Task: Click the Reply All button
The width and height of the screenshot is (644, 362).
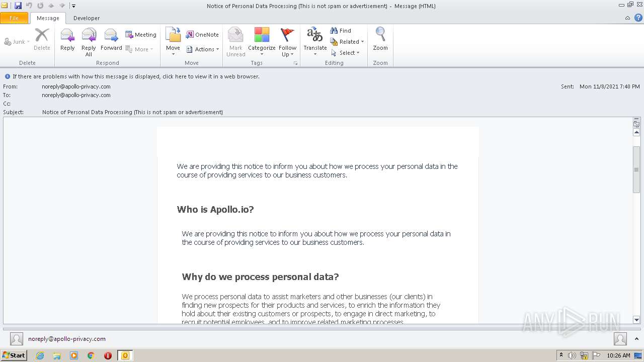Action: coord(89,42)
